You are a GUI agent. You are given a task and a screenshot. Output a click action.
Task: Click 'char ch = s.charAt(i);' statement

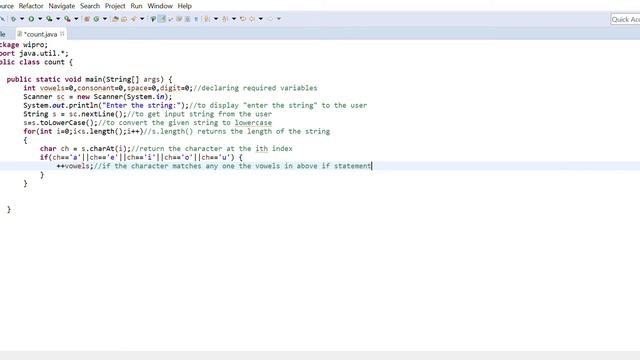[85, 149]
